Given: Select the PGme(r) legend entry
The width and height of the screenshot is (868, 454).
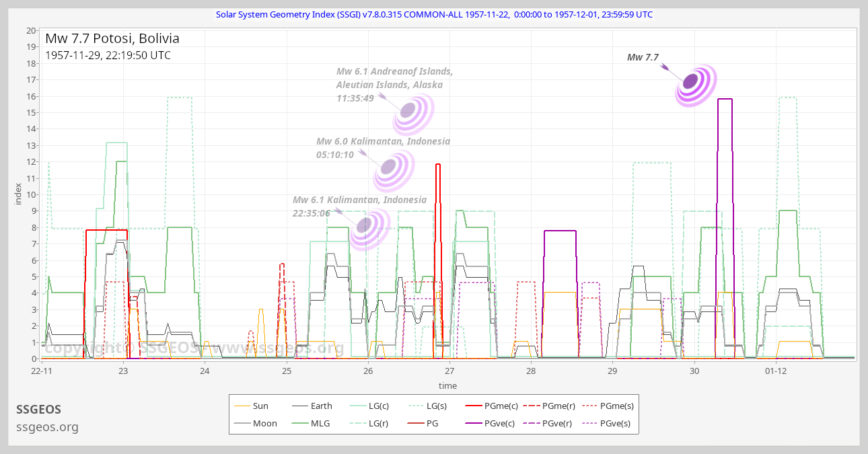Looking at the screenshot, I should tap(550, 406).
